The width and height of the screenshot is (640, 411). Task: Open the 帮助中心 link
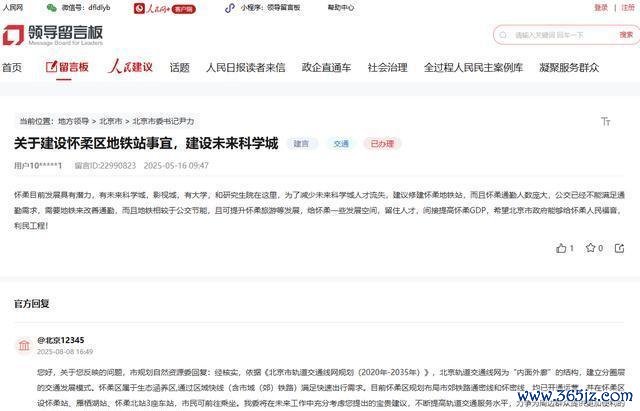[x=342, y=7]
